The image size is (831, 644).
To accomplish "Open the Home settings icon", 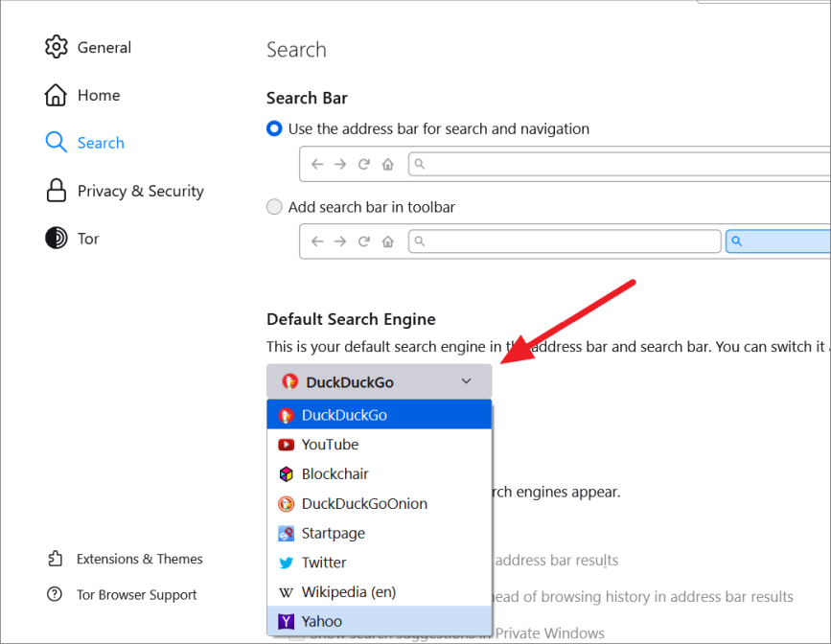I will click(57, 95).
